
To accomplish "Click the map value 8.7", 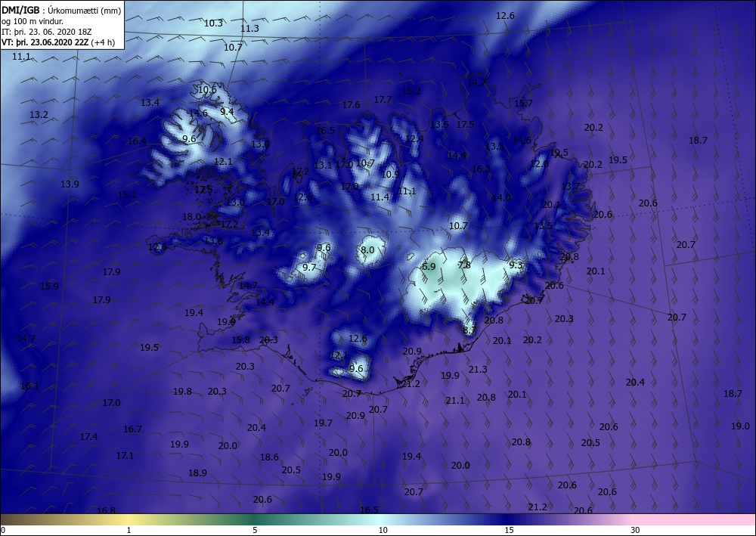I will pyautogui.click(x=469, y=330).
